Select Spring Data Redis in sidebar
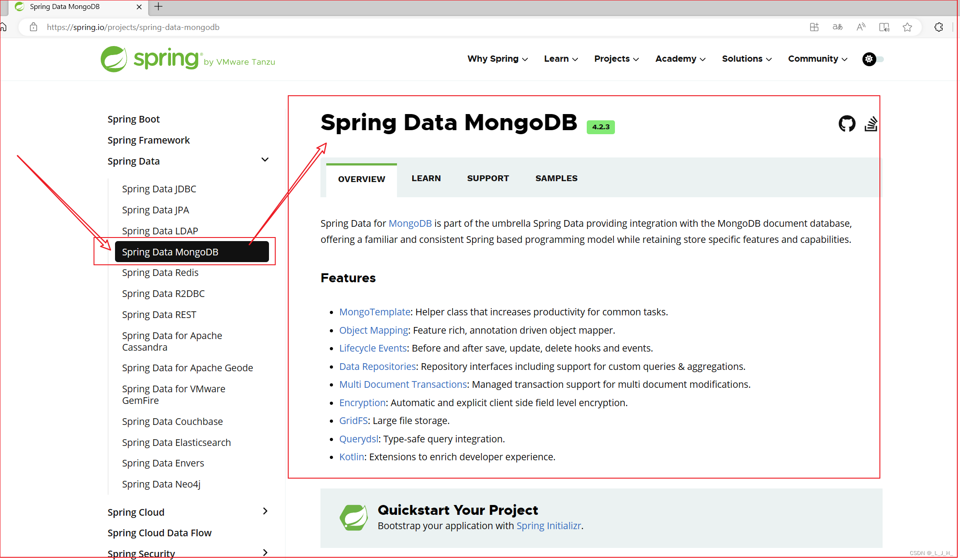960x560 pixels. (x=160, y=273)
